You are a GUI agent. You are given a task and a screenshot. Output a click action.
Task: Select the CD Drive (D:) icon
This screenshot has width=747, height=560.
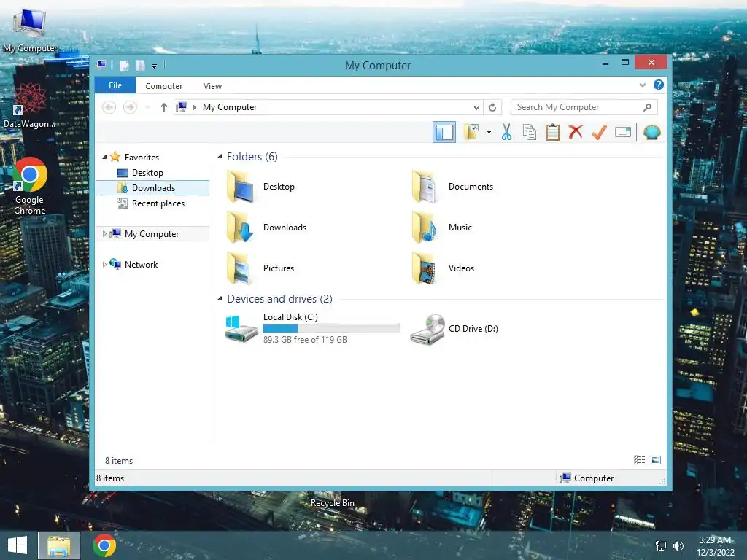click(x=427, y=329)
